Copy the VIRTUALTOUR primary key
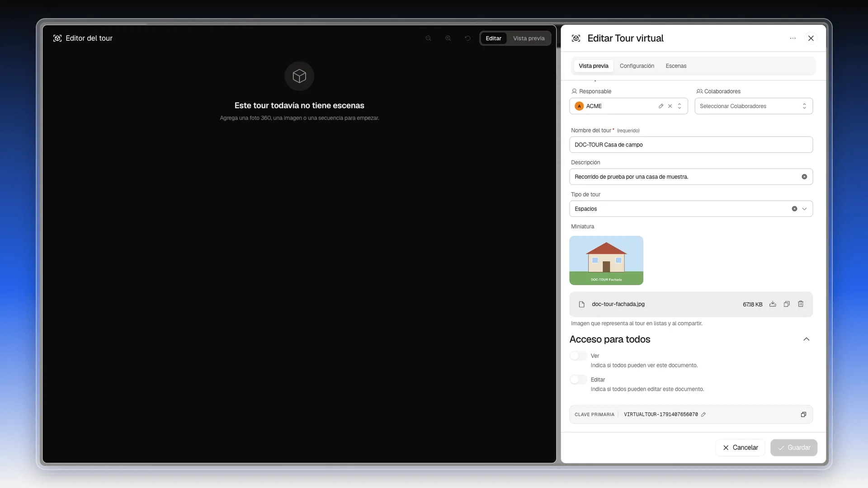Image resolution: width=868 pixels, height=488 pixels. (803, 414)
